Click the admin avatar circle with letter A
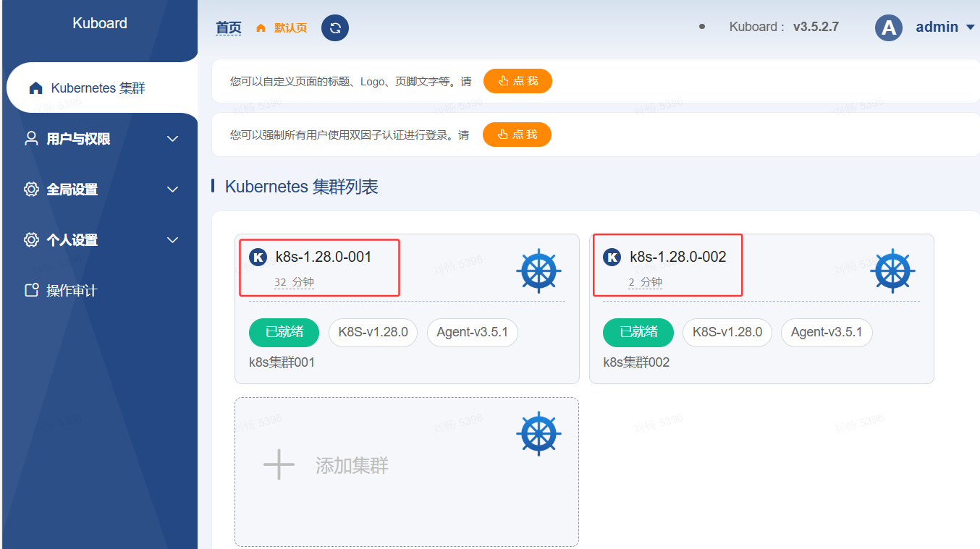 coord(889,27)
